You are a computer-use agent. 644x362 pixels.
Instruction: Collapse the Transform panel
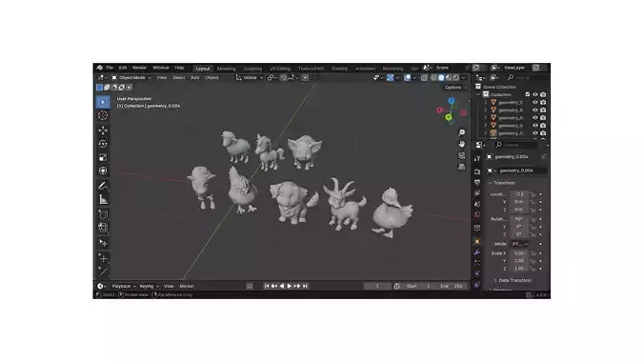(504, 183)
